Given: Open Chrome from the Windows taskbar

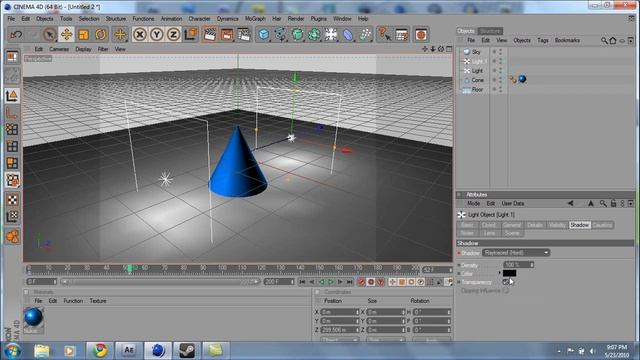Looking at the screenshot, I should tap(100, 351).
